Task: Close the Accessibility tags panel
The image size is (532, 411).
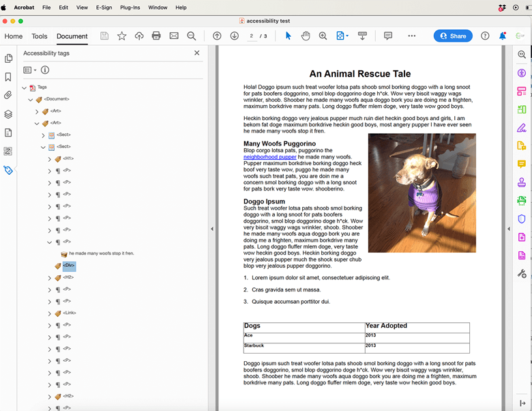Action: [197, 53]
